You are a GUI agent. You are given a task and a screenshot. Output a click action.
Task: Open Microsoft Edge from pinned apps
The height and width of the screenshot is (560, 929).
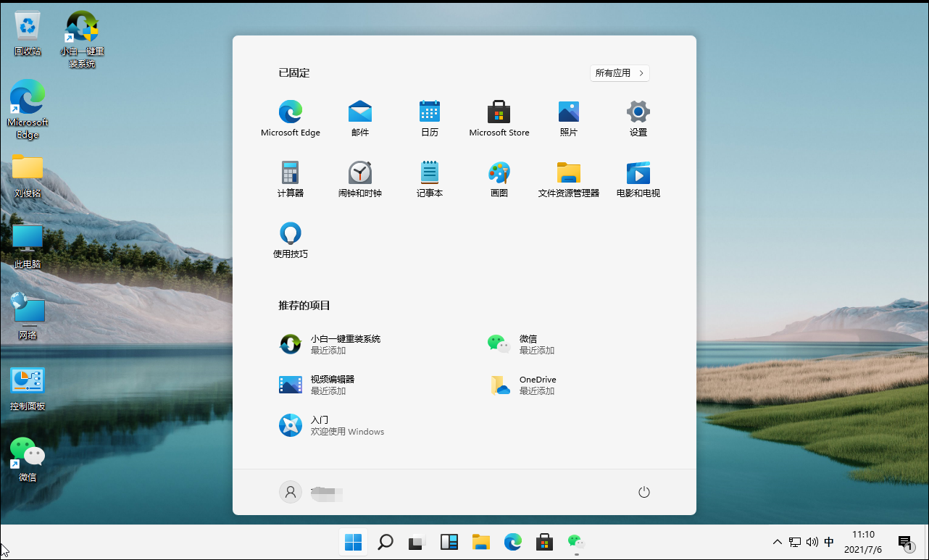click(x=291, y=118)
